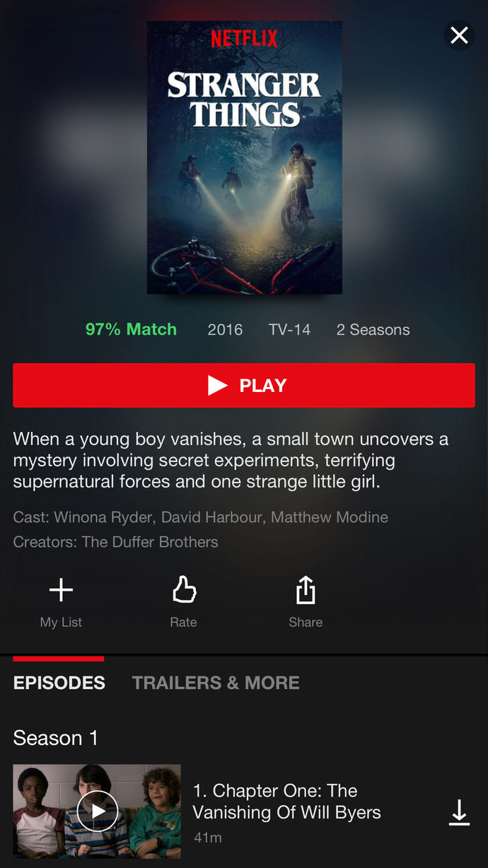The image size is (488, 868).
Task: Tap the Cast names line
Action: tap(200, 517)
